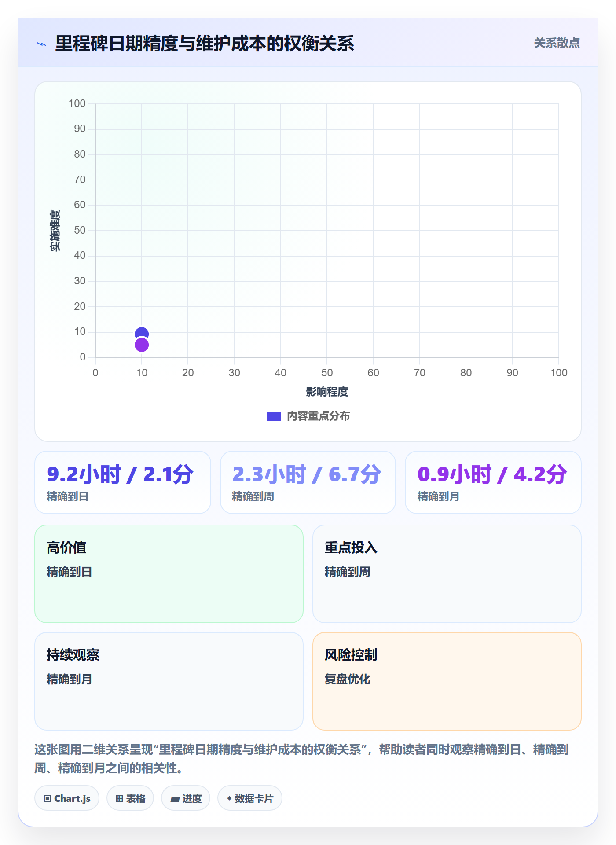
Task: Open the 9.2小时 / 2.1分 stat card
Action: 123,482
